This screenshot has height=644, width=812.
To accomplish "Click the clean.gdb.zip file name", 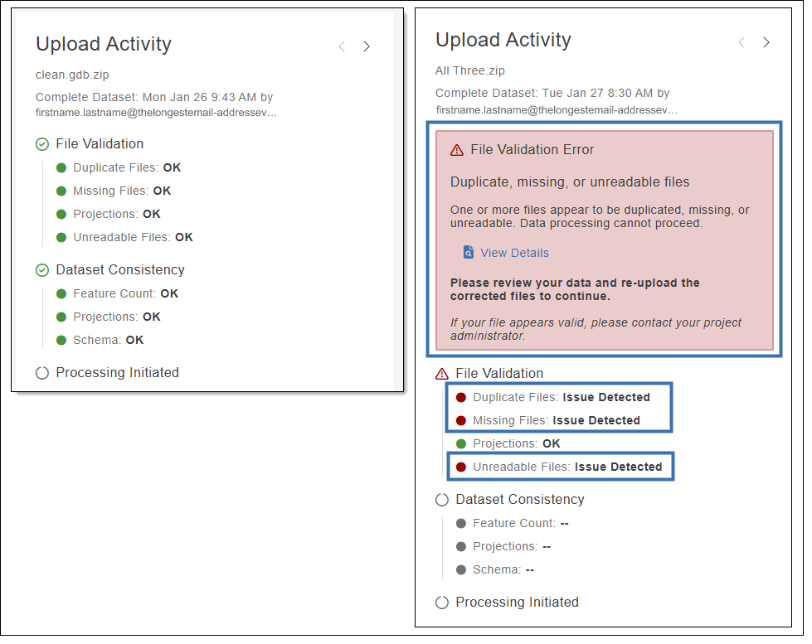I will 73,75.
